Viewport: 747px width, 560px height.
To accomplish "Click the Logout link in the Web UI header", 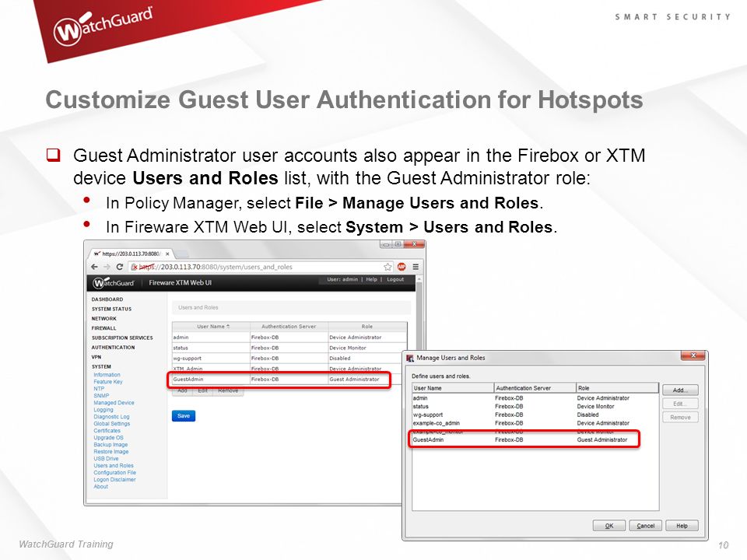I will pyautogui.click(x=395, y=279).
